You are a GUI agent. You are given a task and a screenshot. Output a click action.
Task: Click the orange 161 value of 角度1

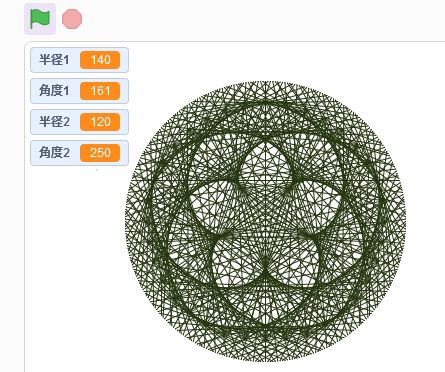(100, 91)
